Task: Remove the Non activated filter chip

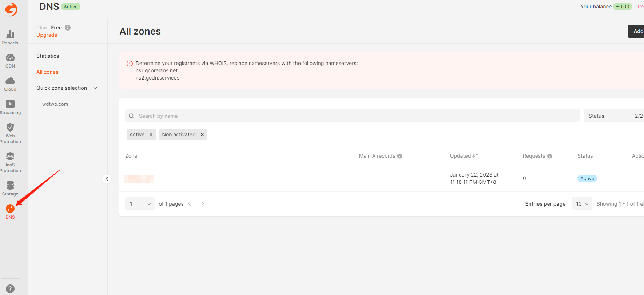Action: click(x=202, y=134)
